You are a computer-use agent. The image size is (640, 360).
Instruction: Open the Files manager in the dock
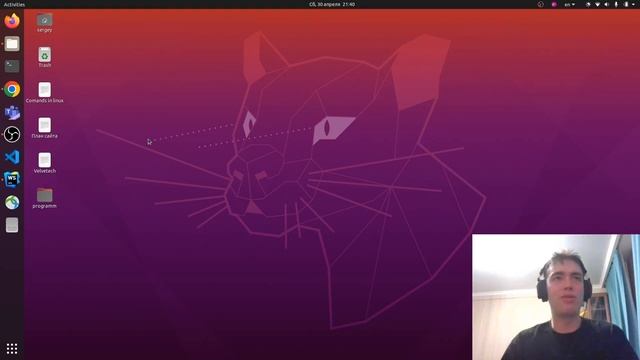12,44
